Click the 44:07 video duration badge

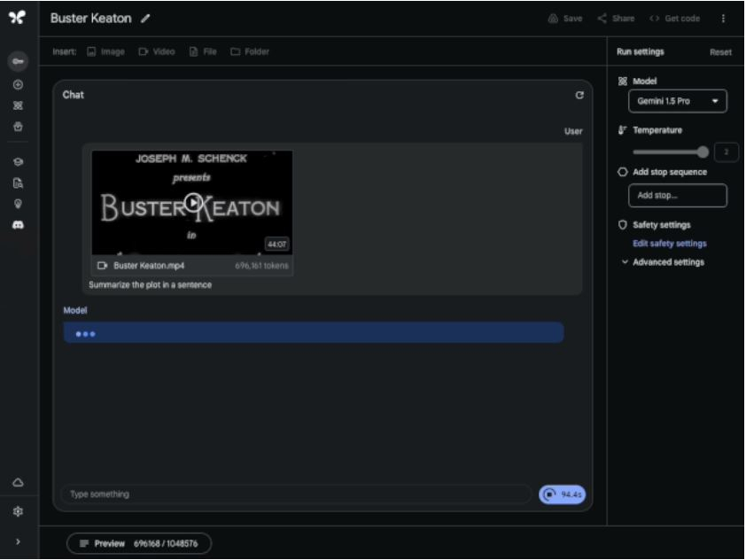tap(277, 244)
